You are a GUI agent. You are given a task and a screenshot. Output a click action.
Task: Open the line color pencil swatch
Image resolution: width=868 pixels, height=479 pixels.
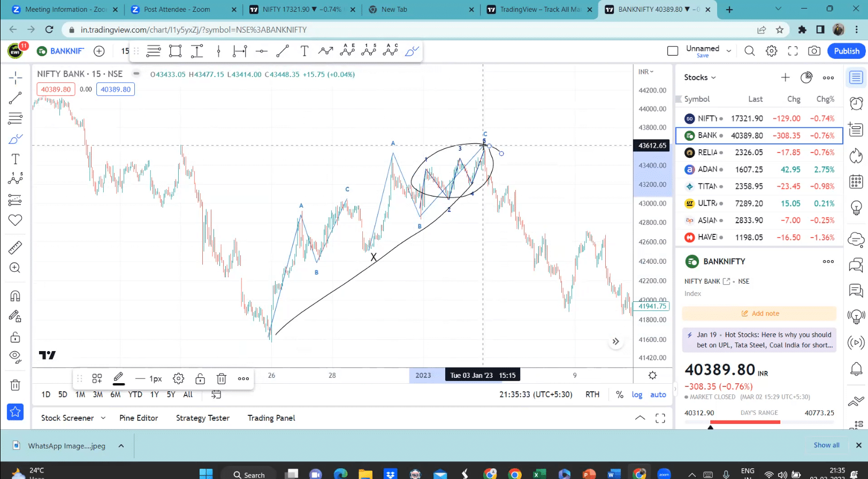coord(118,378)
